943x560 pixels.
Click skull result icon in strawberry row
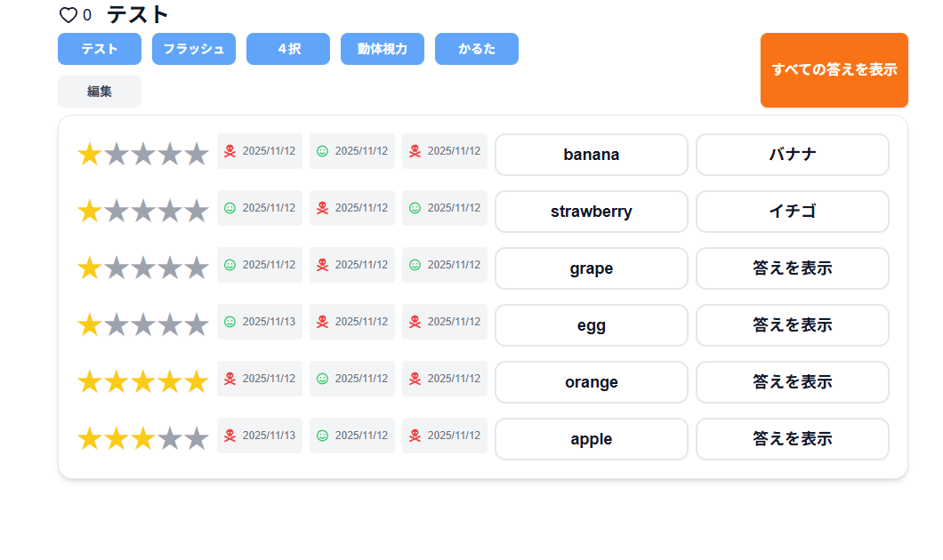322,208
